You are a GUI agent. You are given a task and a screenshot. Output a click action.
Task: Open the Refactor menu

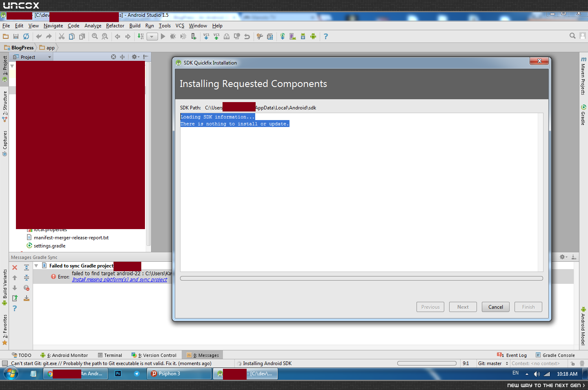[115, 26]
